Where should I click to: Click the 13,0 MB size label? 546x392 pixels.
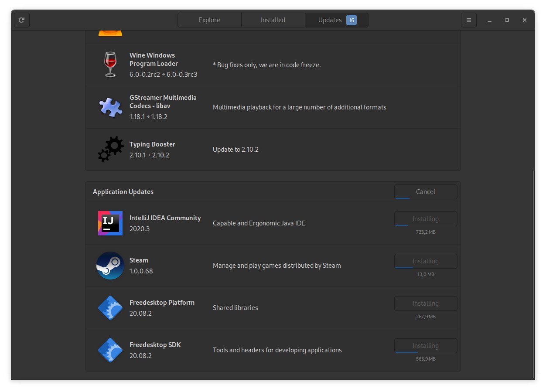(x=426, y=274)
